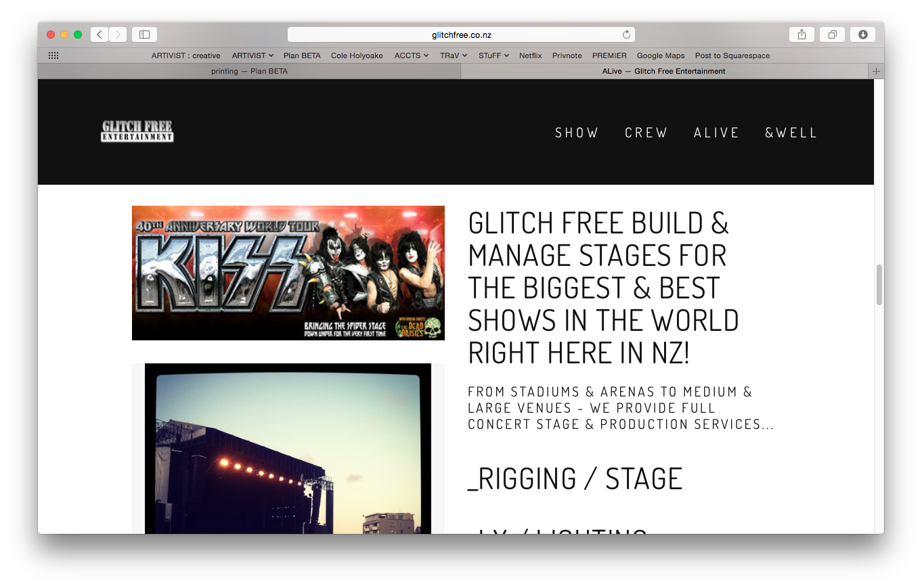Expand the ACCTS bookmarks folder
Viewport: 922px width, 588px height.
[411, 55]
